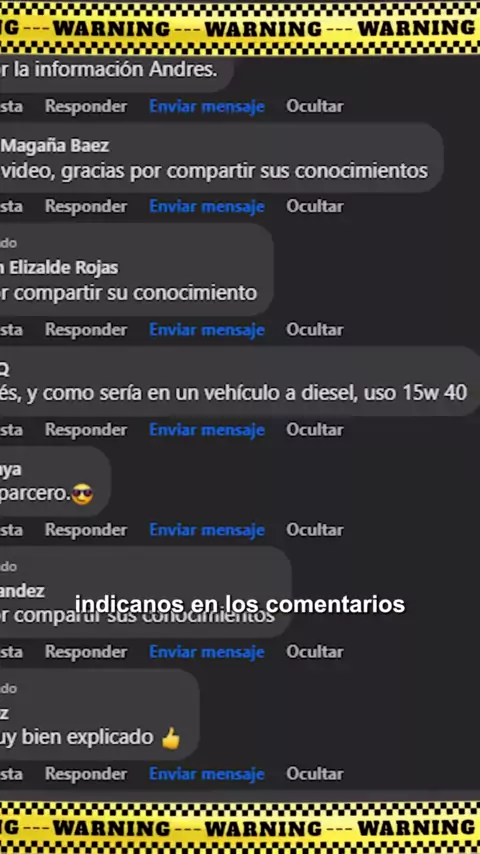Reply to the diesel 15w 40 comment

click(86, 430)
